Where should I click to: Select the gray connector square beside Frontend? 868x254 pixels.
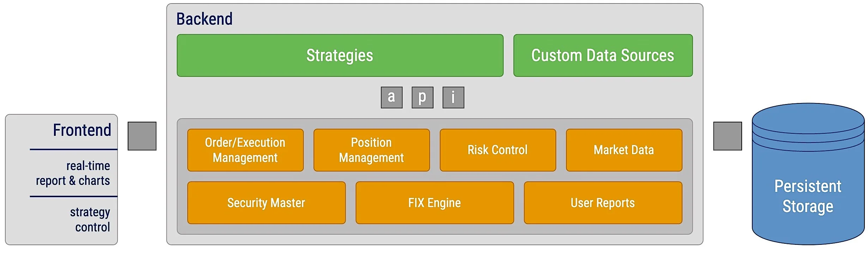coord(142,136)
